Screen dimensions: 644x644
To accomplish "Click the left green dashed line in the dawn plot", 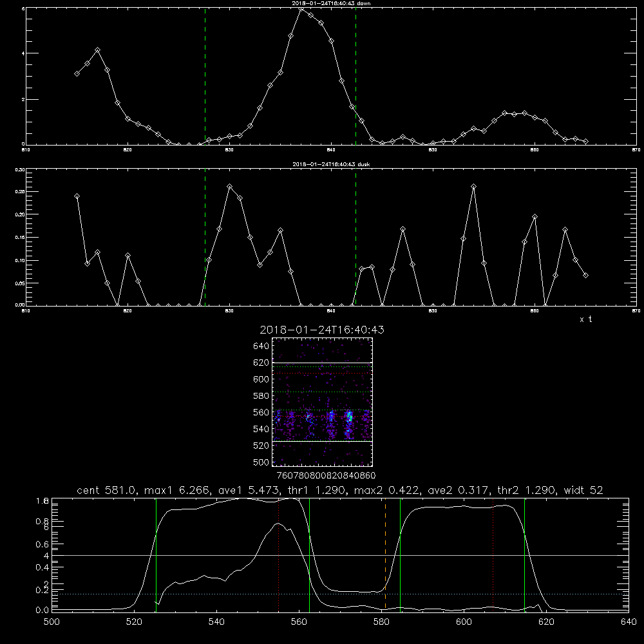I will tap(205, 76).
